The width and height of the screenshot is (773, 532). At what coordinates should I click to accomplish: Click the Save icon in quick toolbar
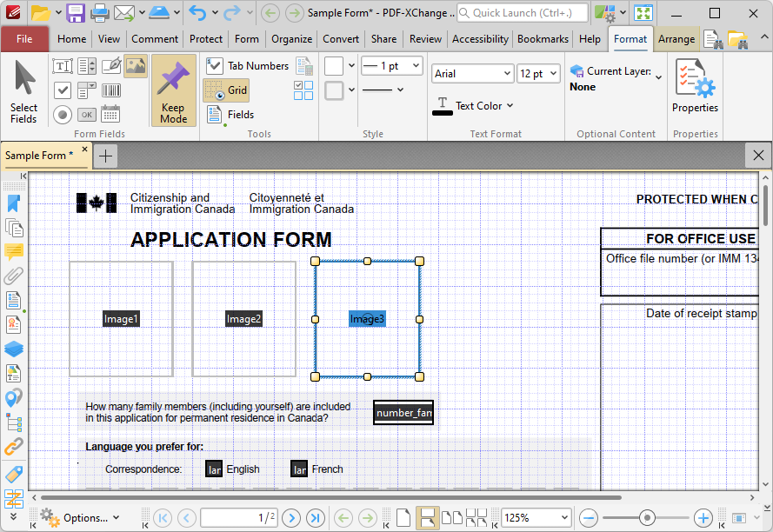coord(76,13)
